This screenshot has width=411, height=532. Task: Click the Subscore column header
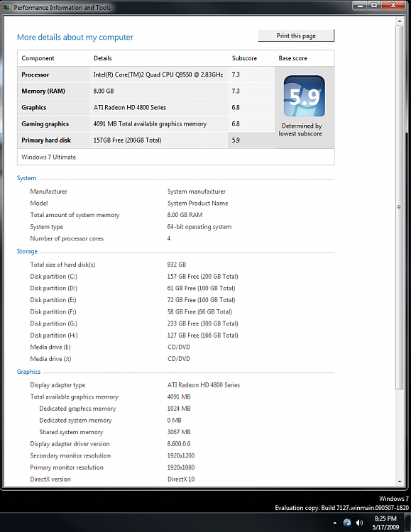pyautogui.click(x=244, y=58)
